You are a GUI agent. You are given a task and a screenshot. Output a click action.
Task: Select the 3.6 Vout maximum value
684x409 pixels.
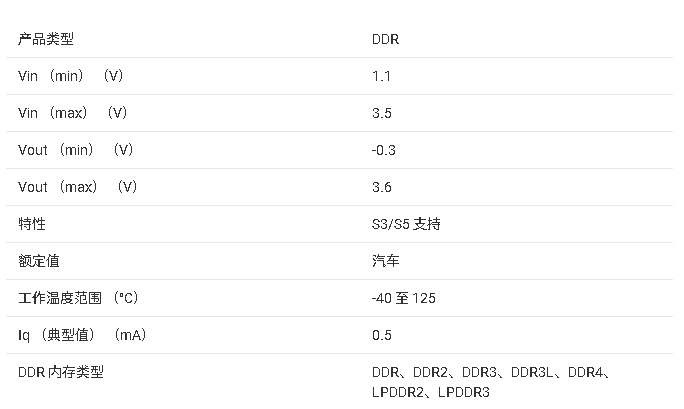(x=382, y=187)
